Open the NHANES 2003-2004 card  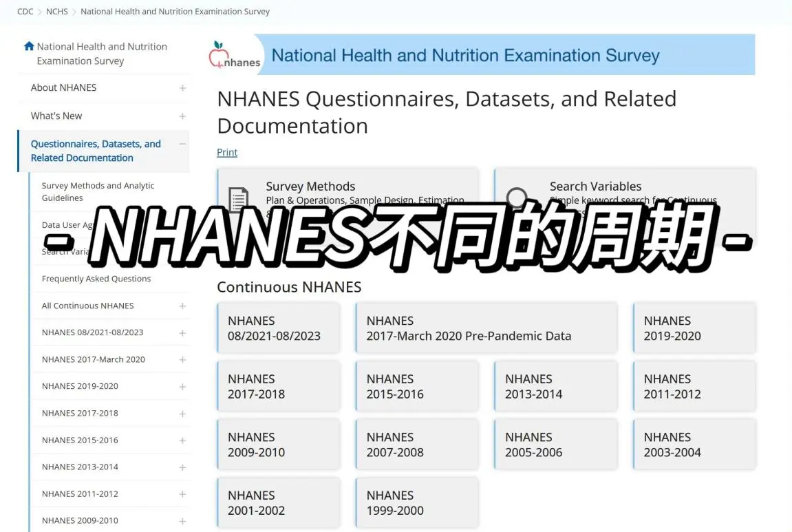pos(694,444)
